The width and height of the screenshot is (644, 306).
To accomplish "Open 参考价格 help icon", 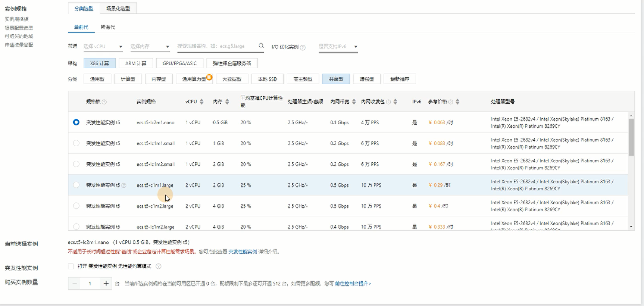I will coord(450,102).
